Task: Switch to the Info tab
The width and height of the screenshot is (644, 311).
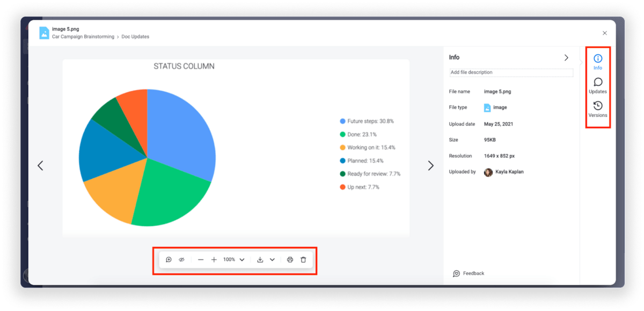Action: click(x=598, y=62)
